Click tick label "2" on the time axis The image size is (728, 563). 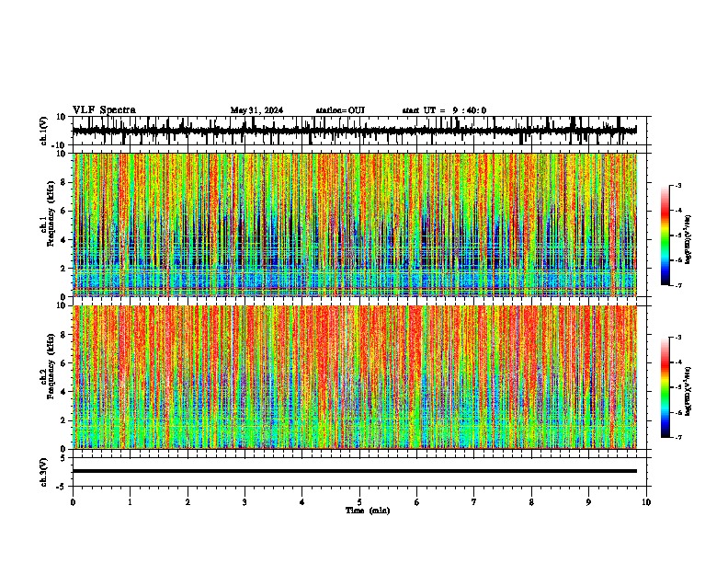coord(188,502)
